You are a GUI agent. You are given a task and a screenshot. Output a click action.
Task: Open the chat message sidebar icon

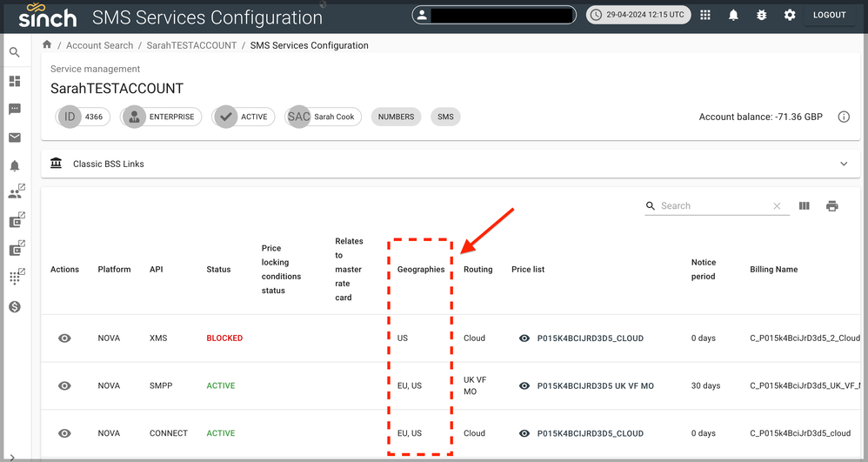[x=15, y=109]
